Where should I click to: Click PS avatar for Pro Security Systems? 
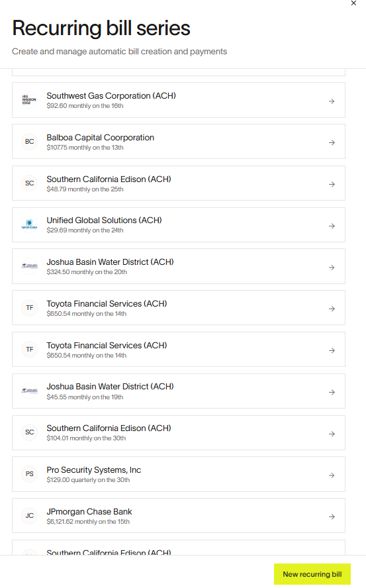click(x=30, y=473)
